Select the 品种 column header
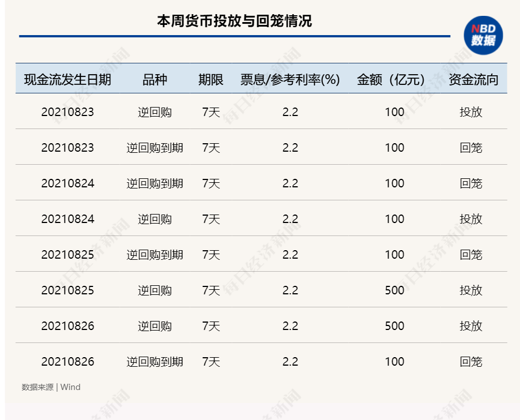This screenshot has width=520, height=420. tap(155, 80)
